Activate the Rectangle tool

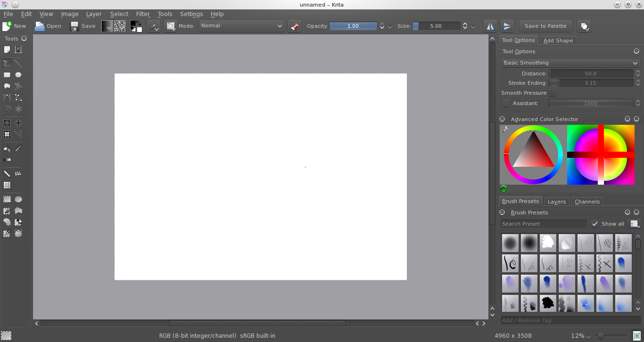[7, 74]
